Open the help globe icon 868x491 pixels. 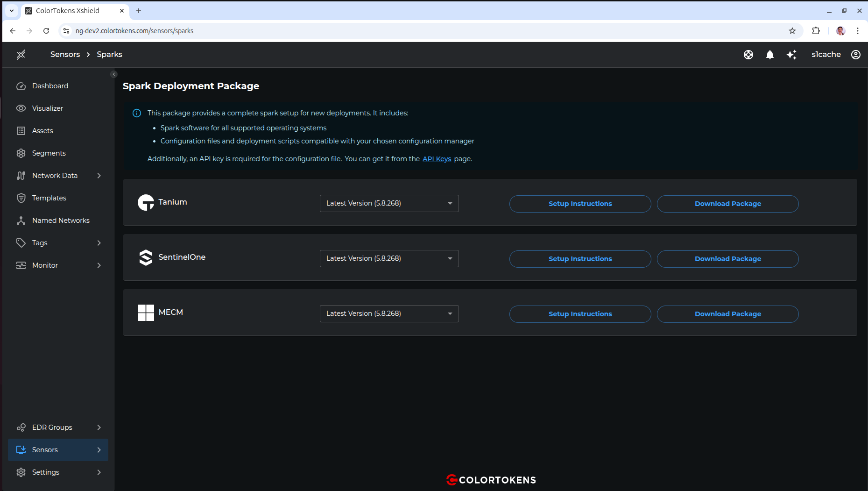pos(748,55)
